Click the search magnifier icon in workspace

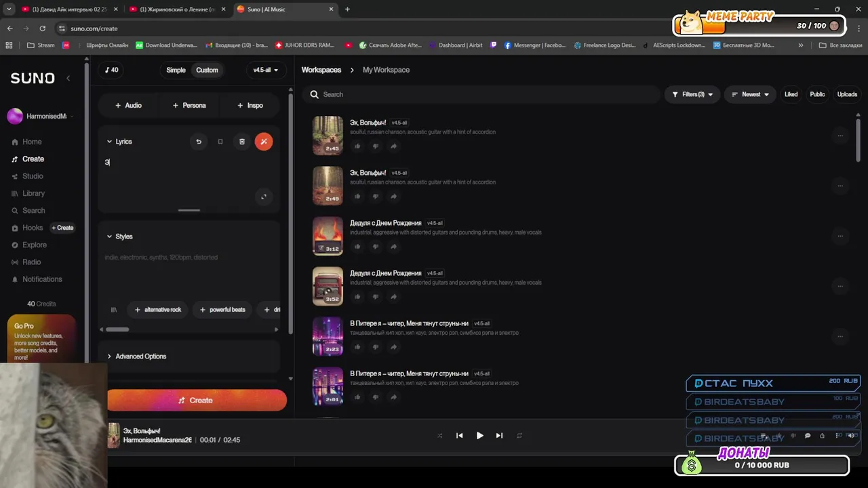315,94
